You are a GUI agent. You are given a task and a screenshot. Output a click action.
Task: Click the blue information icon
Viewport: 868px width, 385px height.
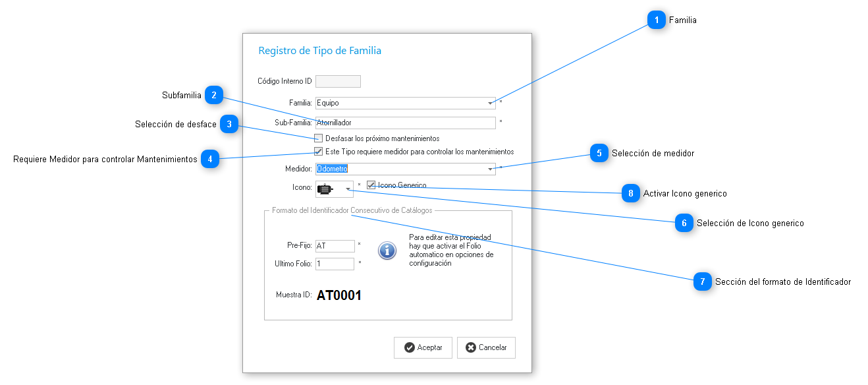pos(387,251)
